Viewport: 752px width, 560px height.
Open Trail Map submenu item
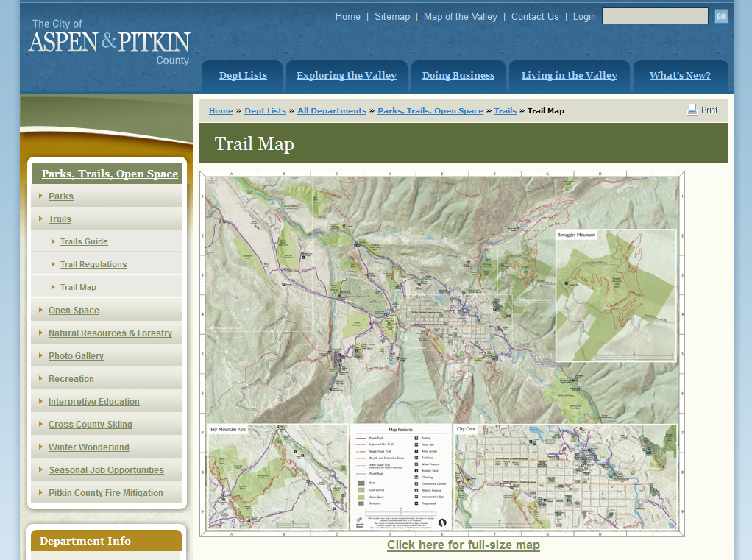(78, 287)
